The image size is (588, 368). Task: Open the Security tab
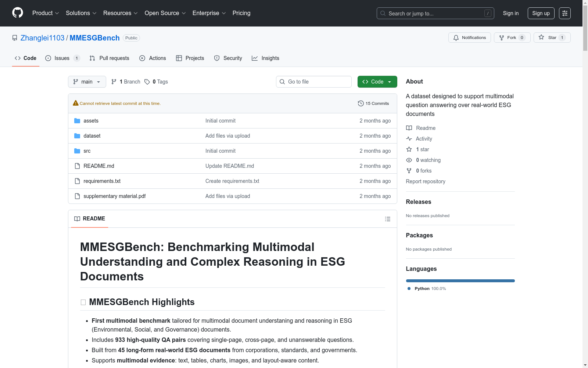(x=228, y=58)
